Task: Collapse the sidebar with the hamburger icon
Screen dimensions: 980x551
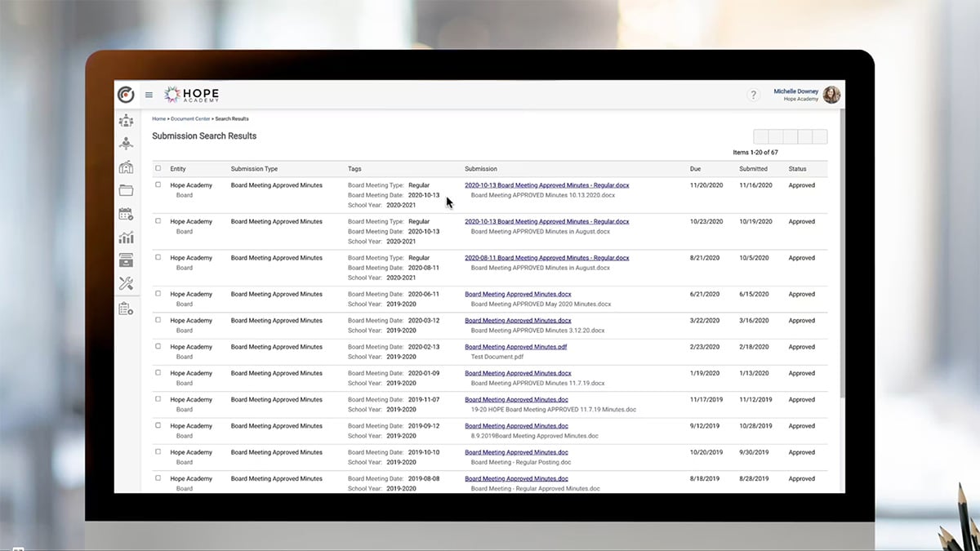Action: [x=149, y=94]
